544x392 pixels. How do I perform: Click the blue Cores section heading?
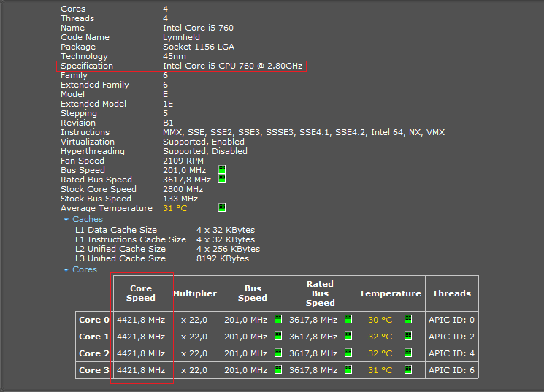click(x=85, y=269)
